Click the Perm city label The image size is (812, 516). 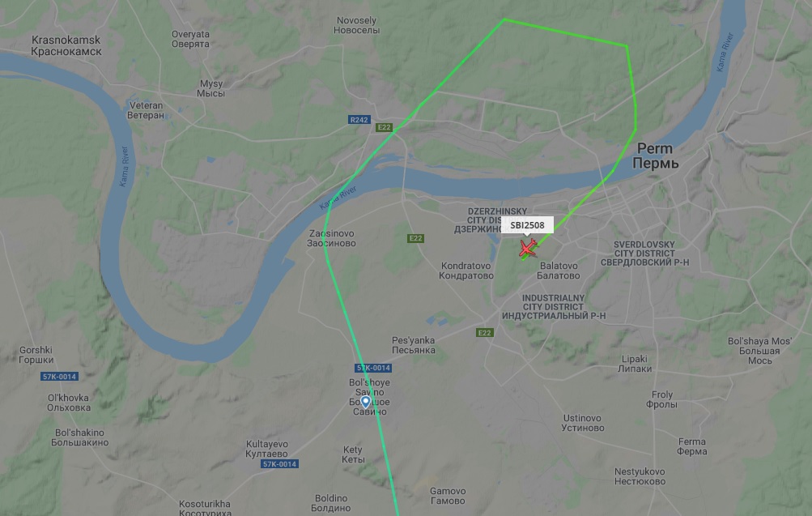[x=655, y=156]
